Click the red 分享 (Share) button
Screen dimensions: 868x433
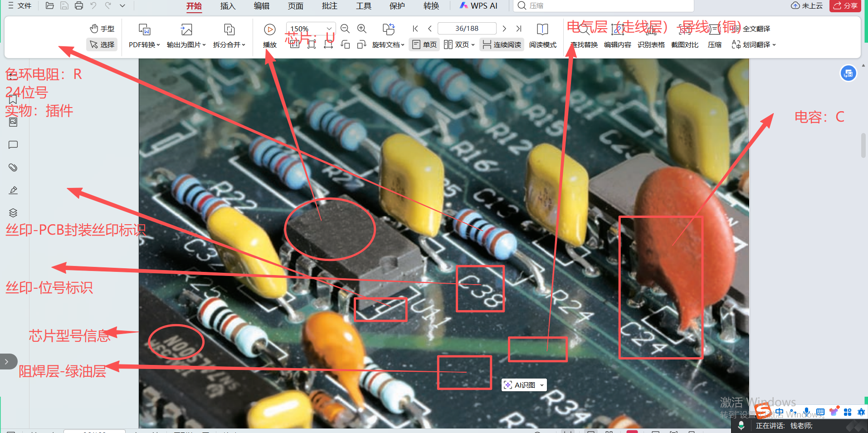845,6
